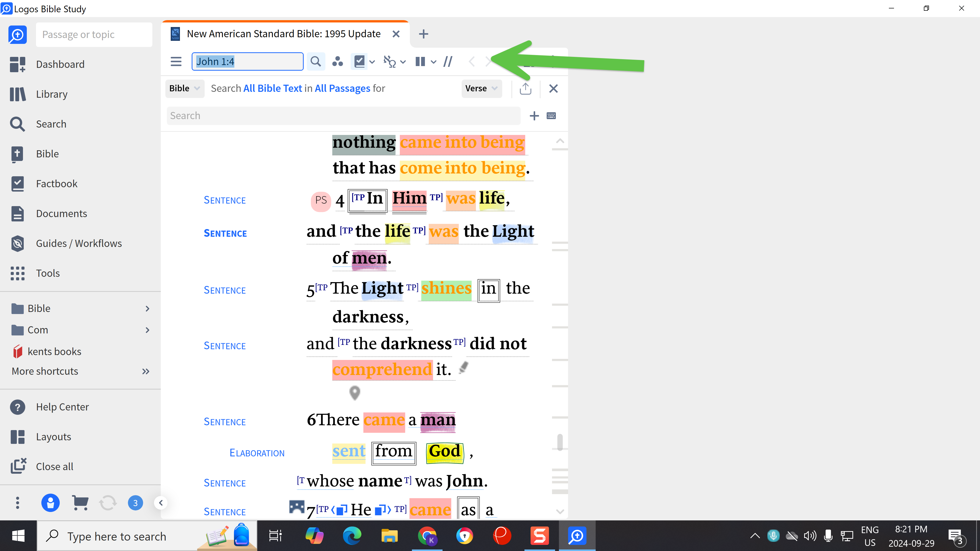This screenshot has width=980, height=551.
Task: Click the double-slash text comparison icon
Action: (x=448, y=61)
